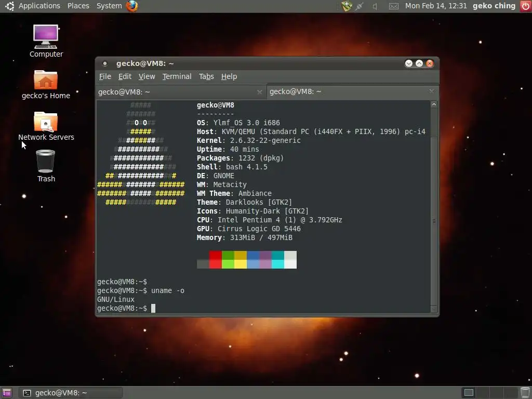Screen dimensions: 532x399
Task: Click the 'Packages: 1232 (dpkg)' line
Action: (x=240, y=158)
